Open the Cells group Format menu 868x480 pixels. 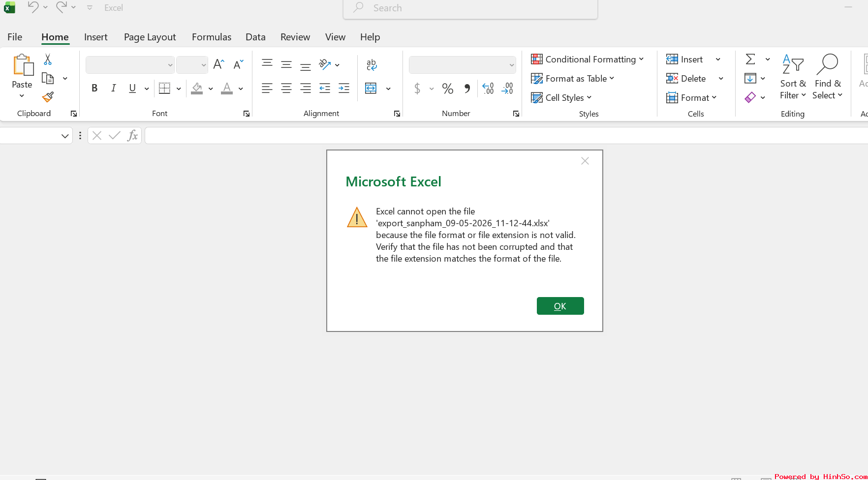click(691, 98)
